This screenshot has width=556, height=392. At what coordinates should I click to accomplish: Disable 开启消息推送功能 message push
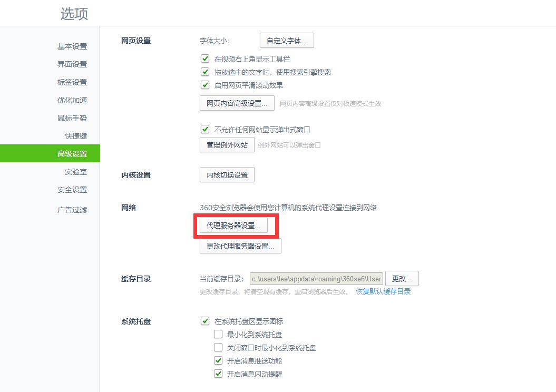218,360
